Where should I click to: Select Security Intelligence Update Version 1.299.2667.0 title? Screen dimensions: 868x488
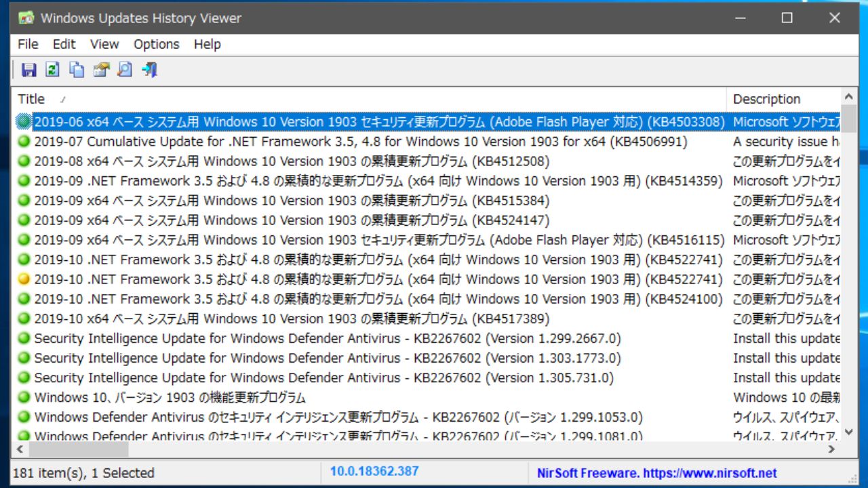[x=328, y=338]
